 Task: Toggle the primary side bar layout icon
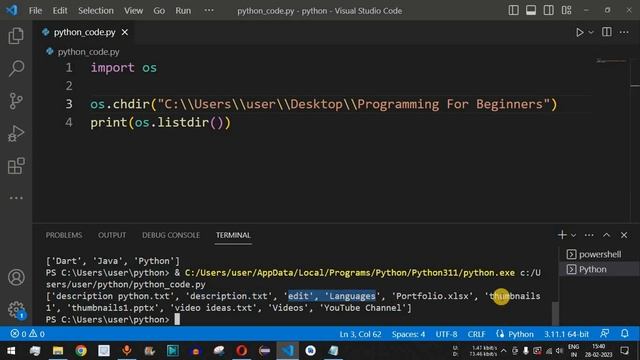[x=513, y=10]
